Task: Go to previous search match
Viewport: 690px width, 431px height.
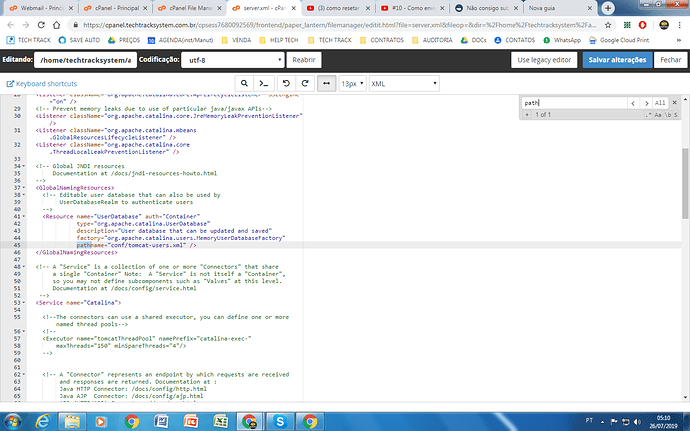Action: pyautogui.click(x=633, y=103)
